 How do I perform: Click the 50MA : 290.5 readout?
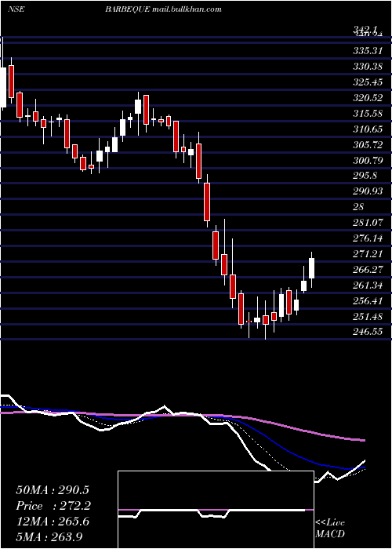pyautogui.click(x=53, y=490)
